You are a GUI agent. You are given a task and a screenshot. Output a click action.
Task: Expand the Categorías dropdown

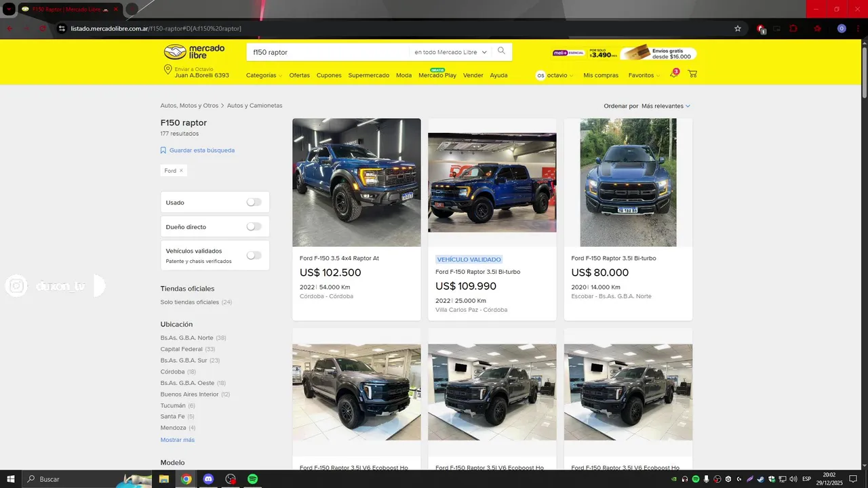coord(264,75)
